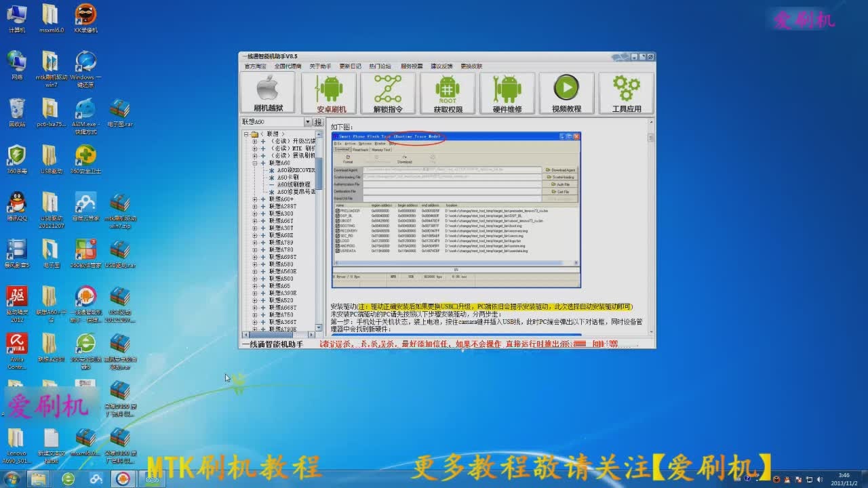Screen dimensions: 868x488
Task: Expand the 联想A789 tree node
Action: click(x=255, y=243)
